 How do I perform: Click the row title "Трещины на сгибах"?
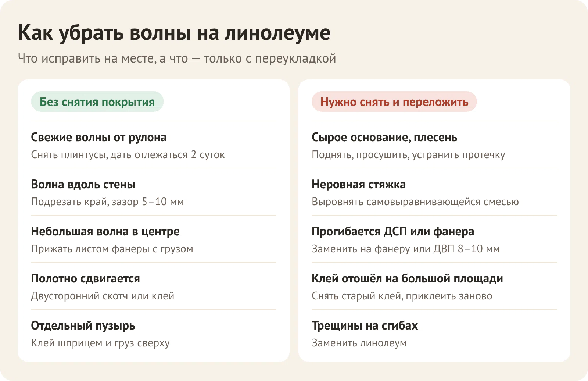click(365, 326)
